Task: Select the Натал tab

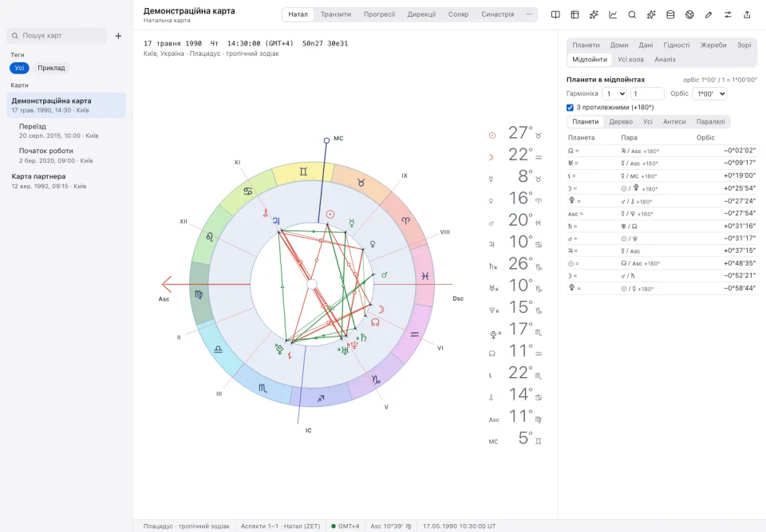Action: [298, 14]
